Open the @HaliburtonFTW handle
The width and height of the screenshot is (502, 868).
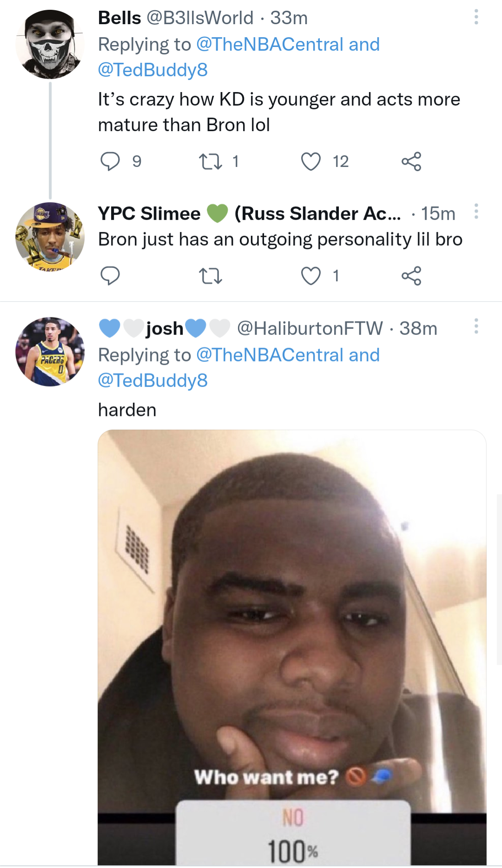[310, 328]
